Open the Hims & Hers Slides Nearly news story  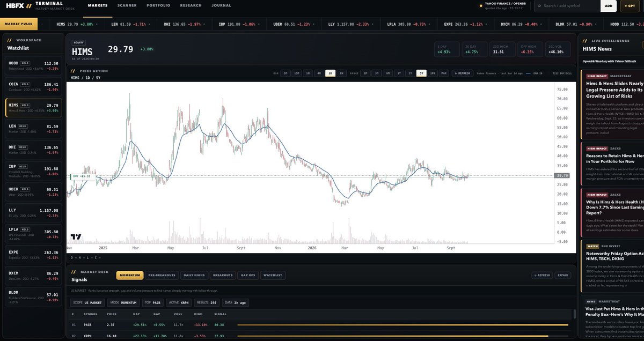(x=615, y=90)
